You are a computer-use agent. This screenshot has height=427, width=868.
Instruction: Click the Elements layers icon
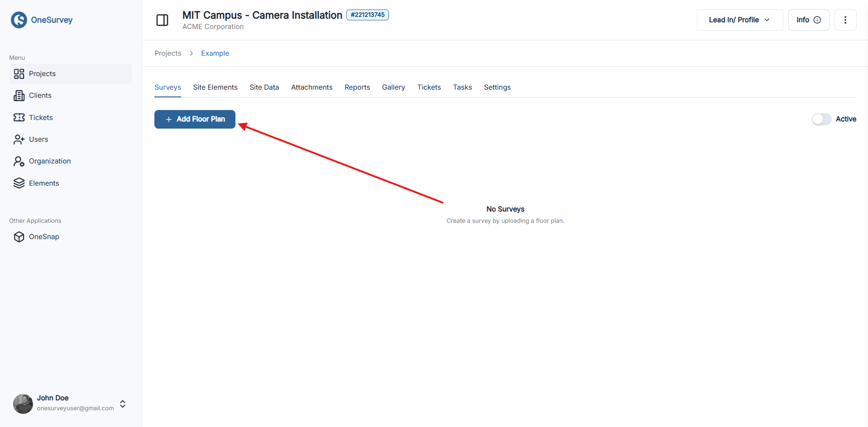[x=19, y=183]
